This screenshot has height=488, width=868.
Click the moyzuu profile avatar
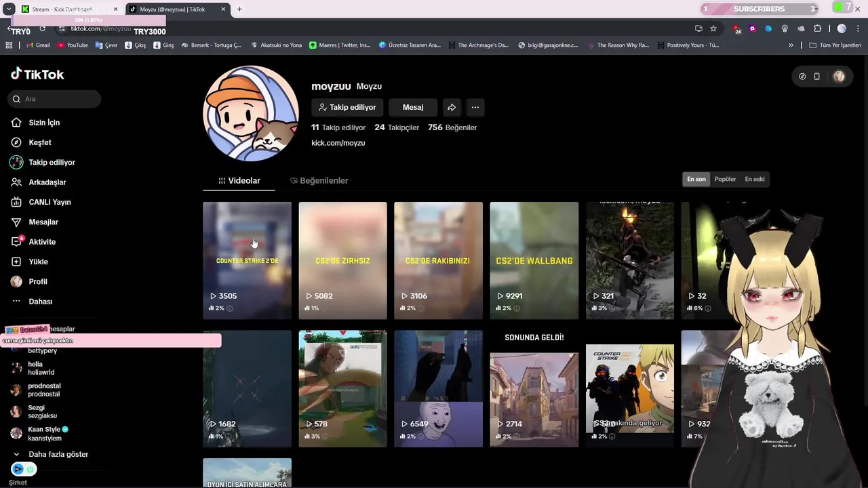pyautogui.click(x=251, y=113)
